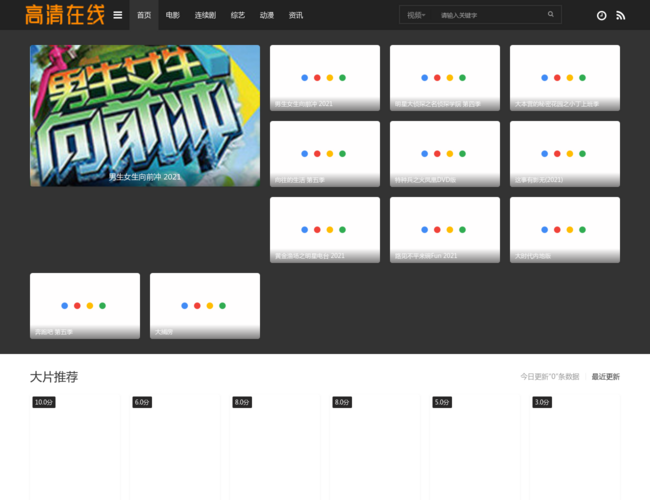Viewport: 650px width, 500px height.
Task: Open the 特种兵之火凤凰DVD版 thumbnail
Action: (445, 153)
